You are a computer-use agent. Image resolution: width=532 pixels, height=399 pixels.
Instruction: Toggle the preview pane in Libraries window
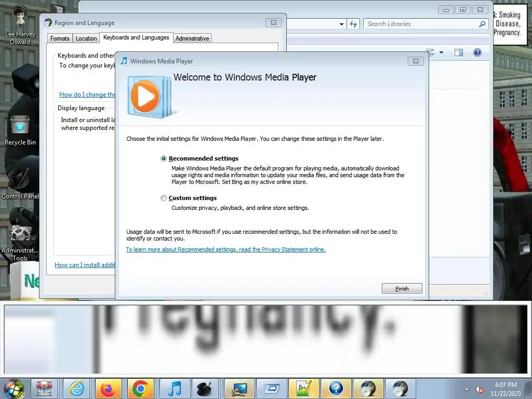click(x=459, y=52)
